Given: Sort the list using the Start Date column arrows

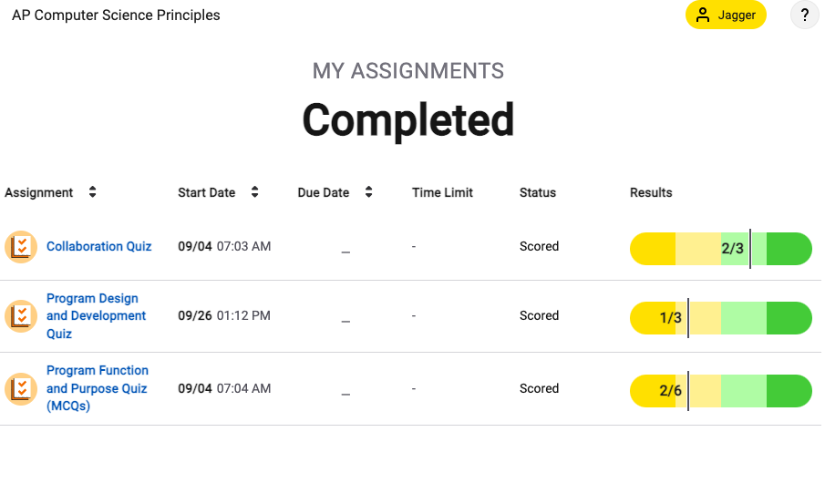Looking at the screenshot, I should [254, 192].
